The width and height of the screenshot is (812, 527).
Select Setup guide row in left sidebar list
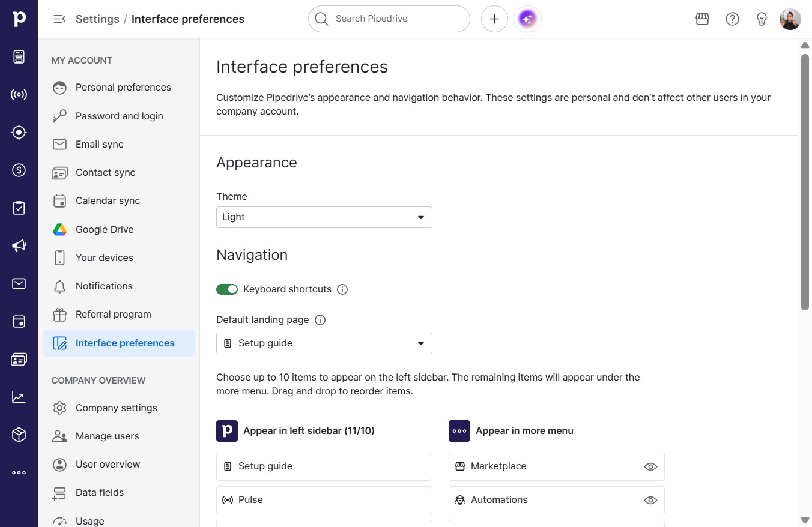click(x=324, y=466)
